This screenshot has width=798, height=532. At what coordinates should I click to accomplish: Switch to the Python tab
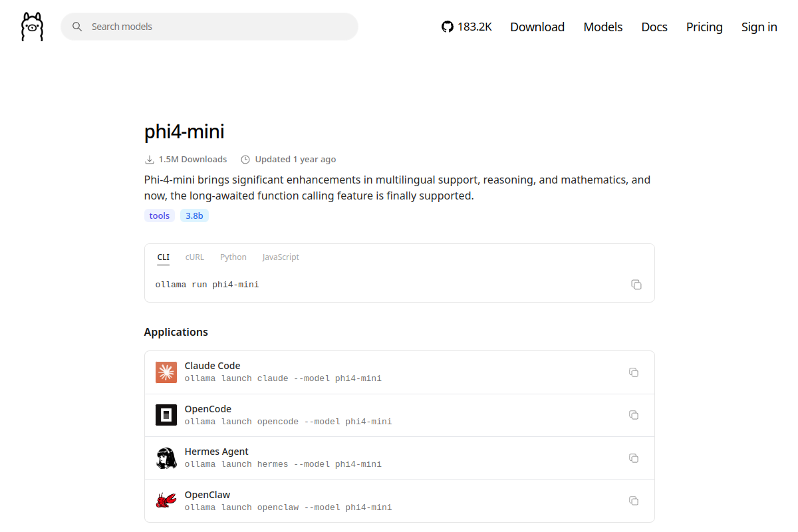pos(233,257)
